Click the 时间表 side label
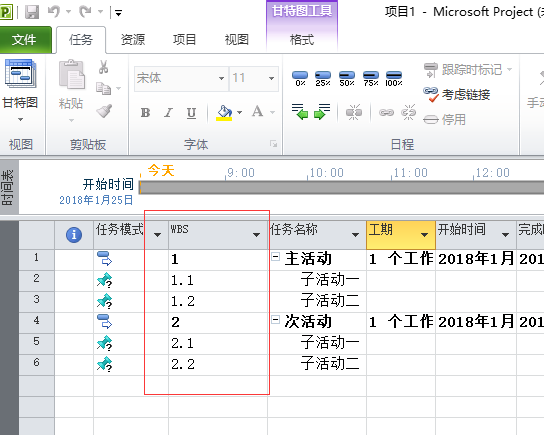 point(8,187)
